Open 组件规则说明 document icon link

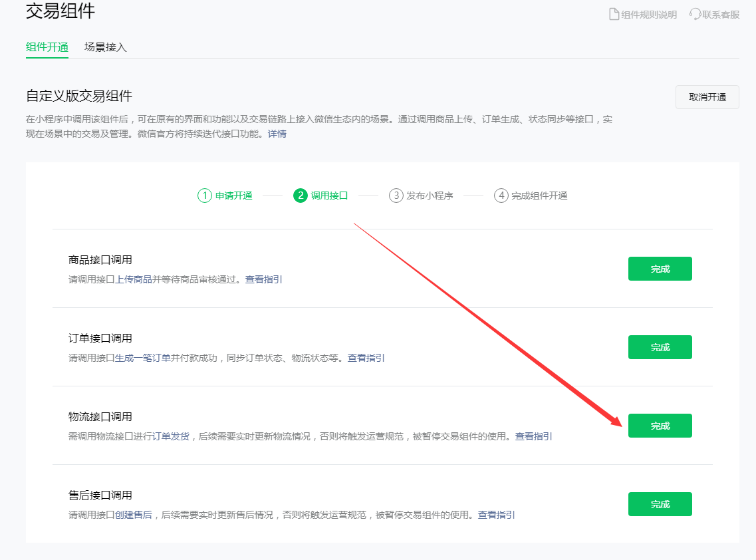pos(614,15)
